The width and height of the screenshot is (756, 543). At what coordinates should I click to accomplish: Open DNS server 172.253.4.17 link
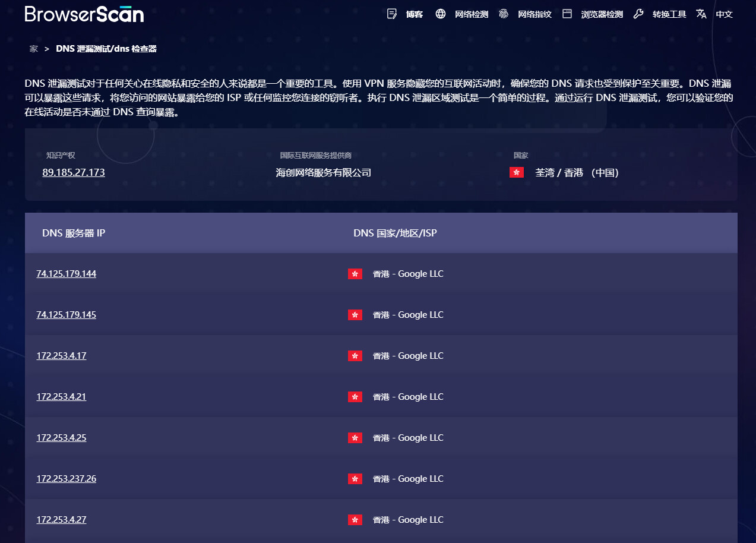[61, 356]
